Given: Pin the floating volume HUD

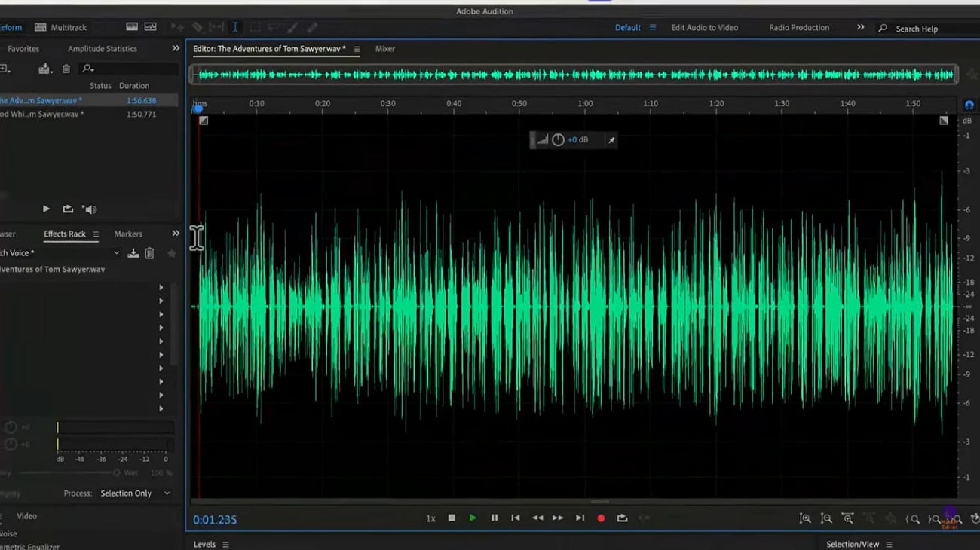Looking at the screenshot, I should tap(611, 140).
